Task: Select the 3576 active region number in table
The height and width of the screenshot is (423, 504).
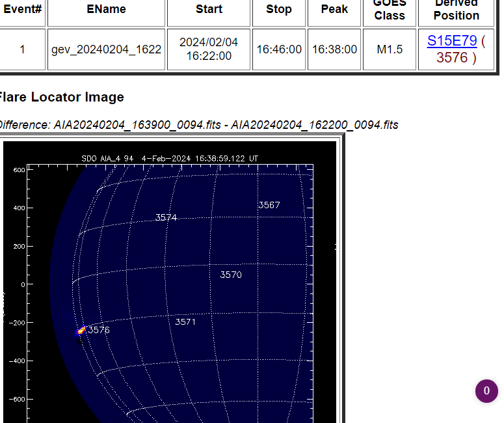Action: click(452, 58)
